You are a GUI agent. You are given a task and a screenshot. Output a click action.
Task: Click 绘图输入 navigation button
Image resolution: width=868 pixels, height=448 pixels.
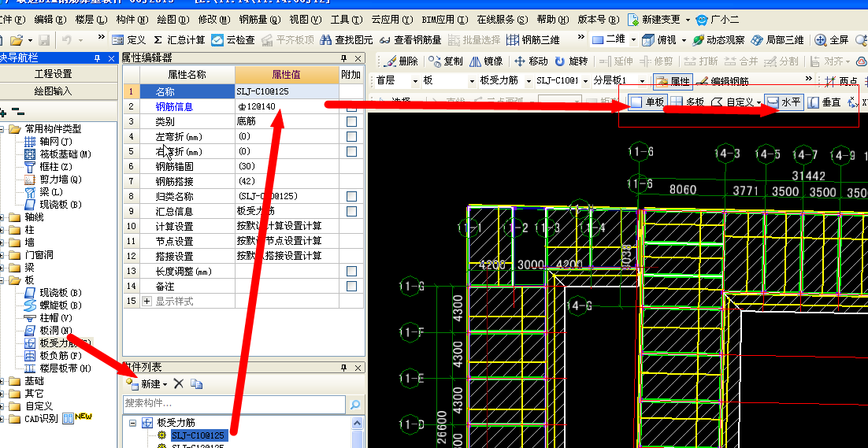(x=53, y=91)
